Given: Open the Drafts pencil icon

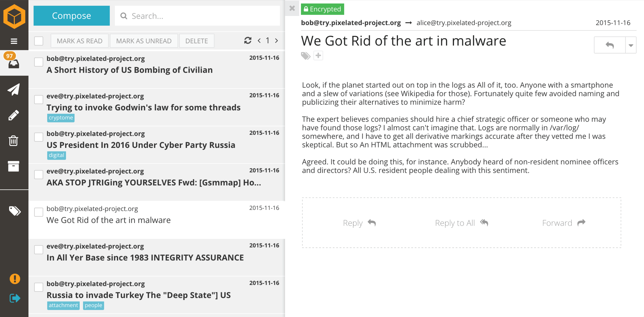Looking at the screenshot, I should (x=14, y=115).
